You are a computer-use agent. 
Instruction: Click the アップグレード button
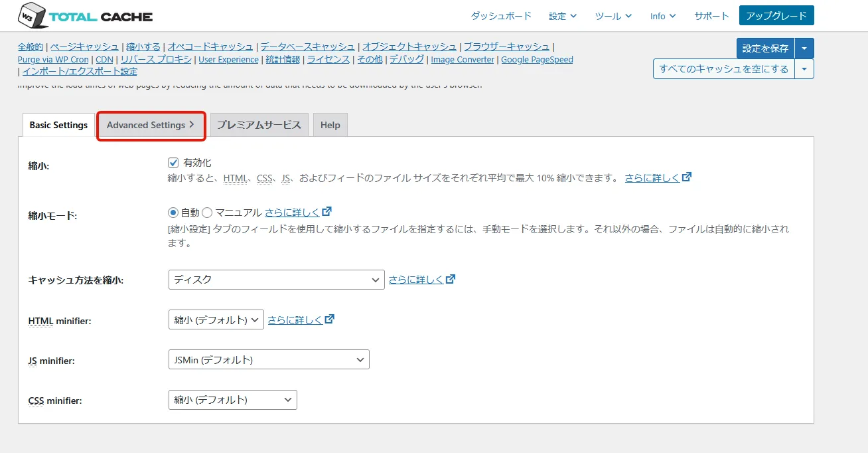coord(776,16)
